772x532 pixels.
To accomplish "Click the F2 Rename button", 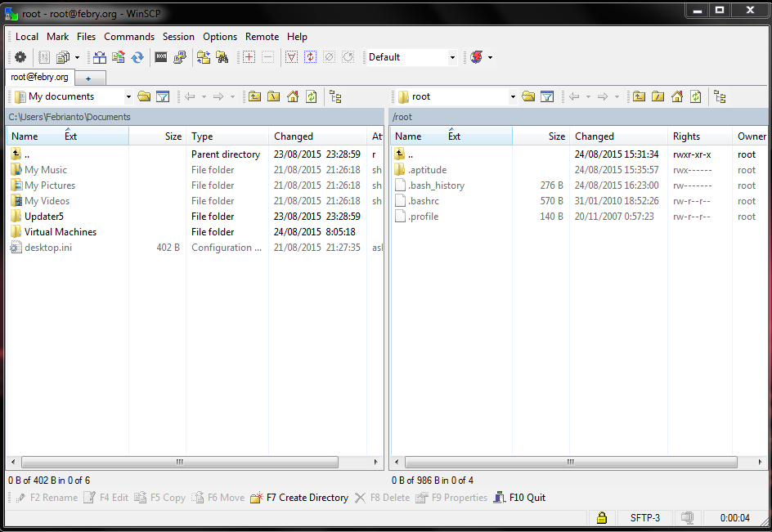I will pos(47,498).
